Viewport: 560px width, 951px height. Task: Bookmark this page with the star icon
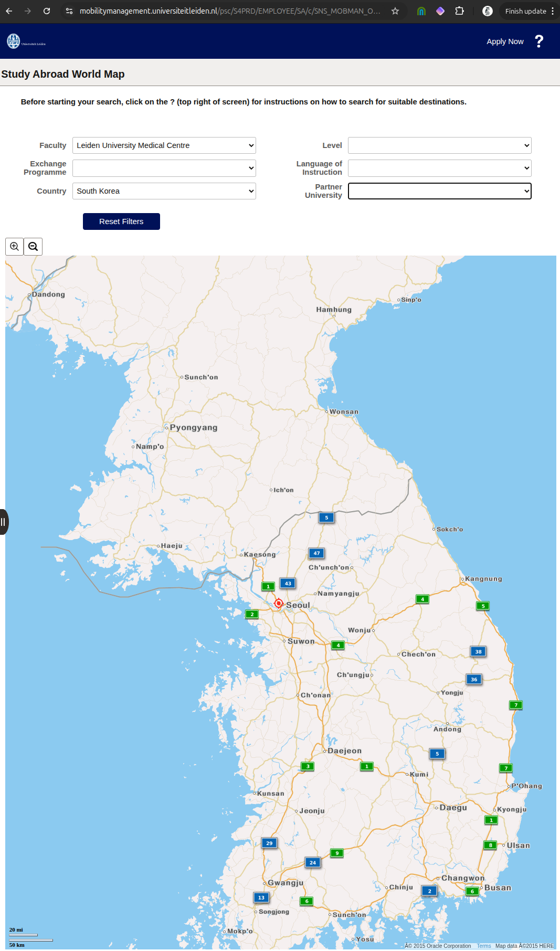pos(395,11)
